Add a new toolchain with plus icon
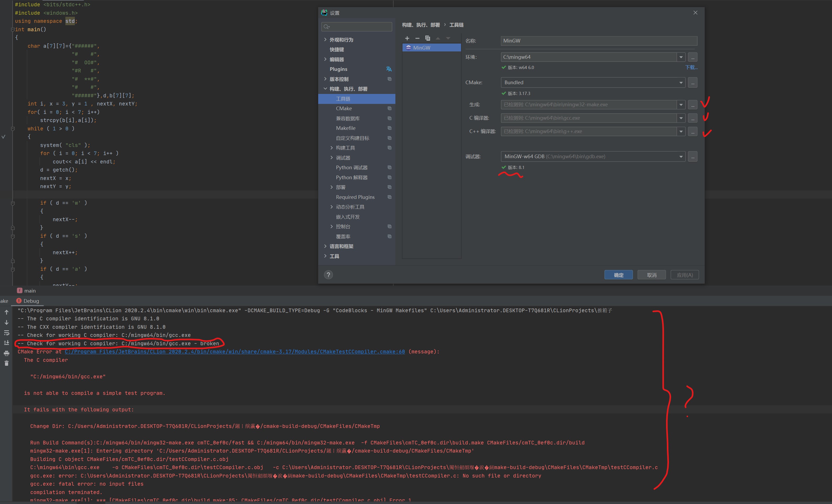832x504 pixels. pyautogui.click(x=407, y=38)
